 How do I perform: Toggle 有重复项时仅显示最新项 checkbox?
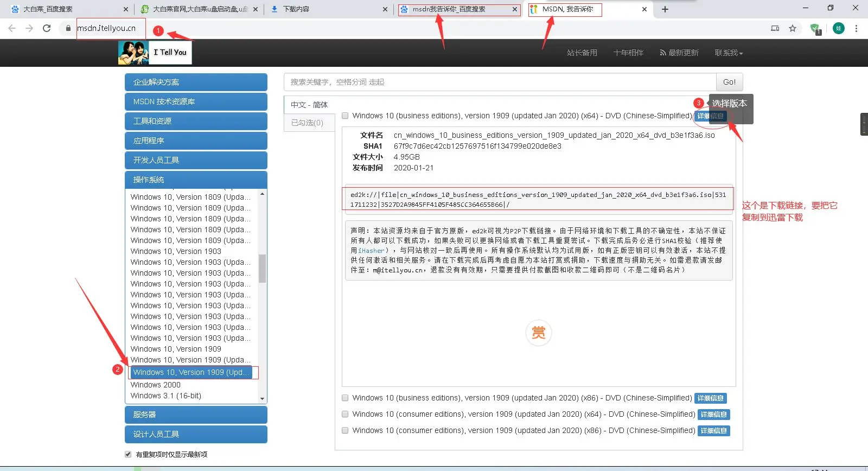128,454
